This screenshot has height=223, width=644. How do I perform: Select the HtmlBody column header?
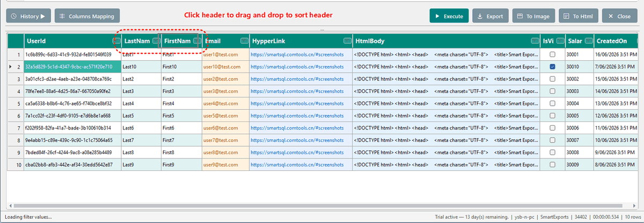(446, 41)
